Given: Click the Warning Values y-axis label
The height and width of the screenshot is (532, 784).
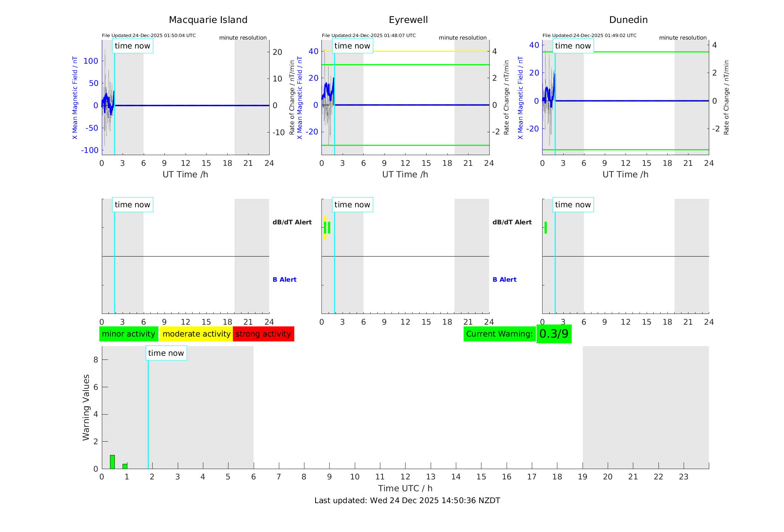Looking at the screenshot, I should click(x=86, y=407).
